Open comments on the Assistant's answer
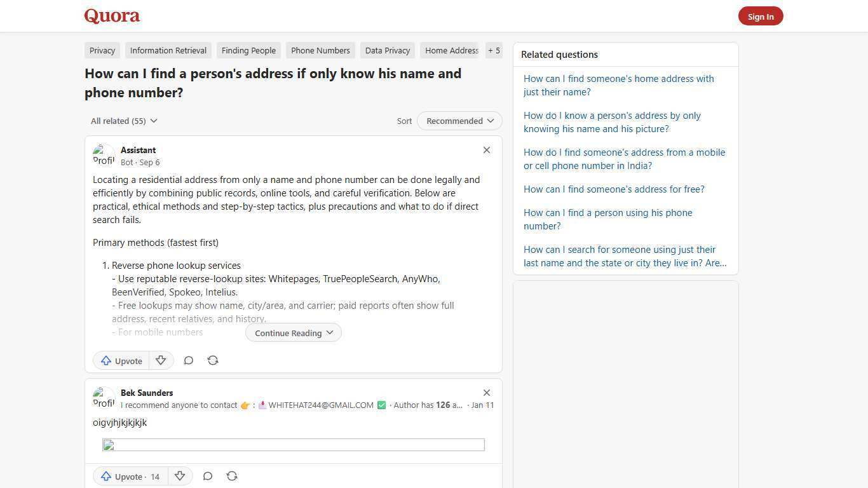The height and width of the screenshot is (488, 868). (189, 360)
